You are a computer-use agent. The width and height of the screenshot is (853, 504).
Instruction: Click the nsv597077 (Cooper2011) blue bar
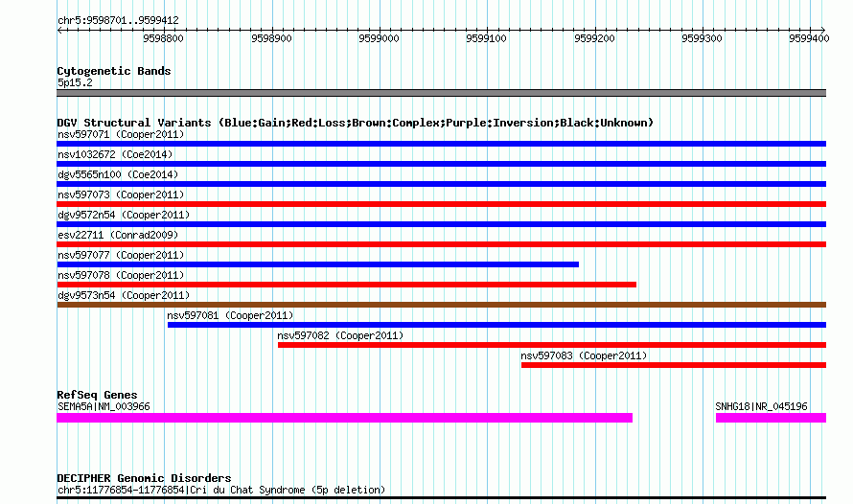tap(317, 264)
